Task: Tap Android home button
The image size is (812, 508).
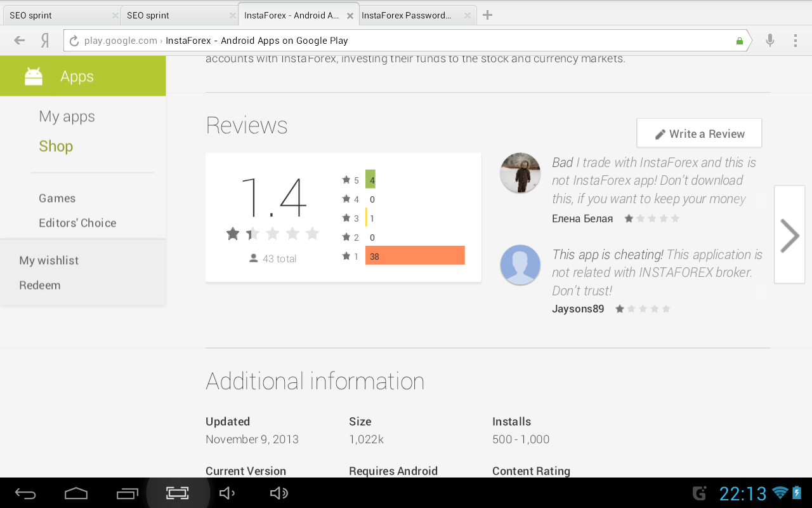Action: 76,493
